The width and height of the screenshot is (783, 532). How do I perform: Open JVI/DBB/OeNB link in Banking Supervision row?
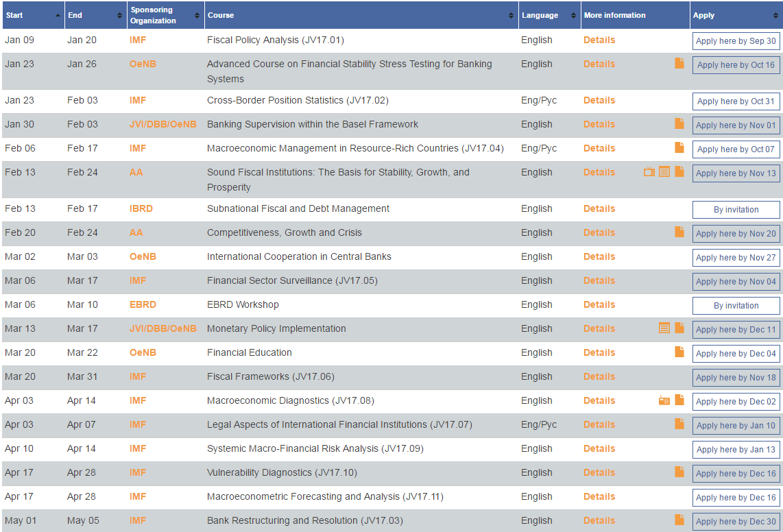tap(162, 124)
